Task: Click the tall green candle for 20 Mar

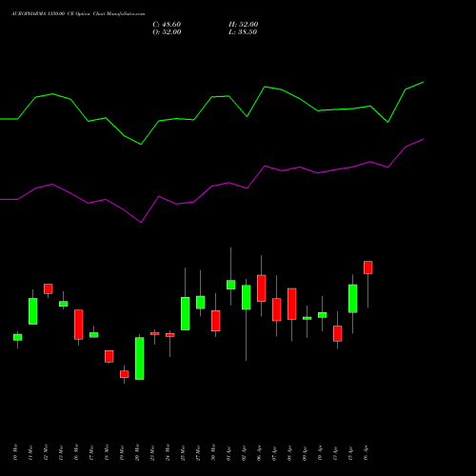Action: click(x=140, y=358)
